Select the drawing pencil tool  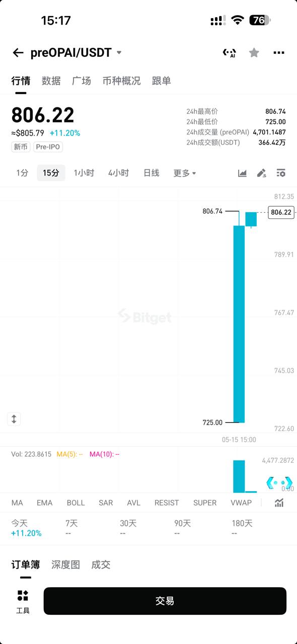click(x=261, y=173)
